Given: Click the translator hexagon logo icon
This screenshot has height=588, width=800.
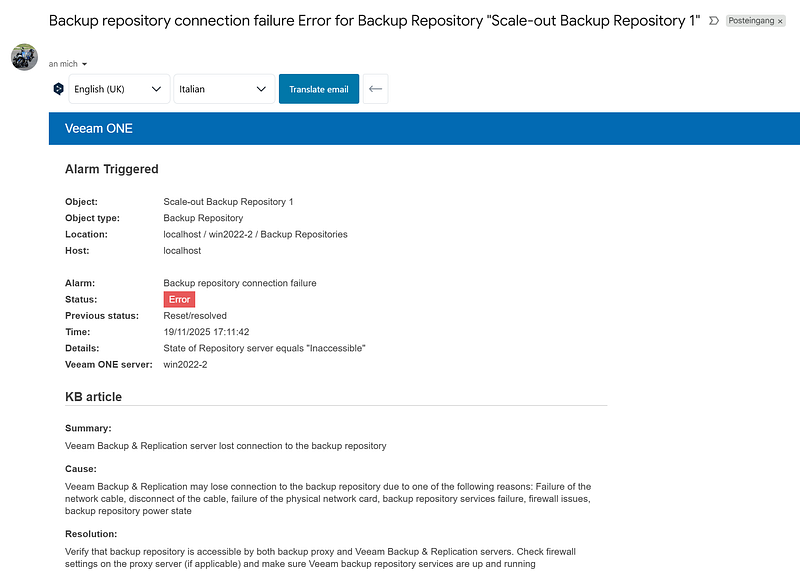Looking at the screenshot, I should [58, 89].
